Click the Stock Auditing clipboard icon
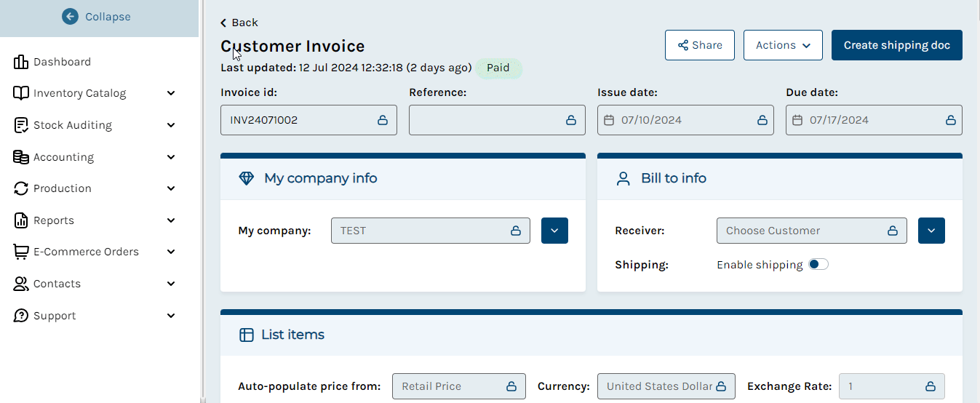 21,125
